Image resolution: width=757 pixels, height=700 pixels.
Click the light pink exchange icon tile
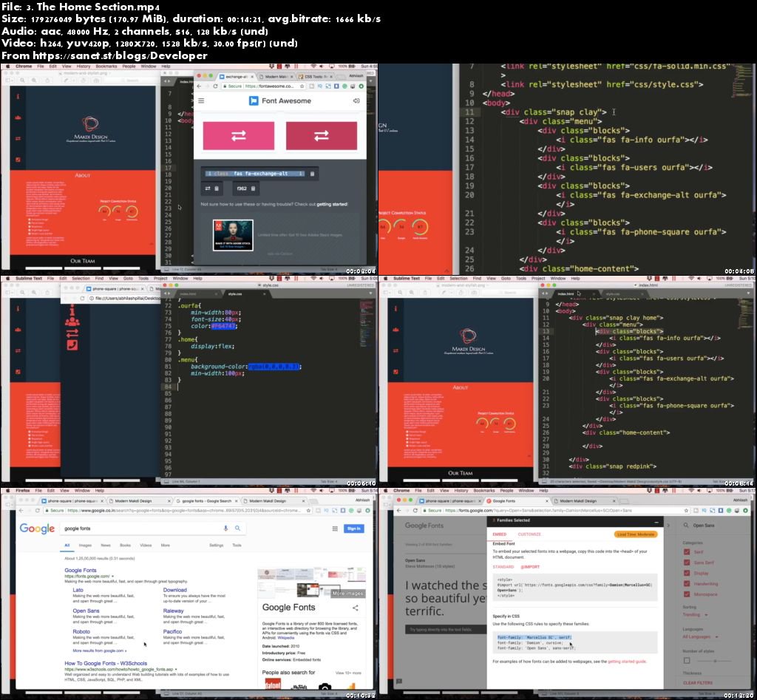[239, 136]
